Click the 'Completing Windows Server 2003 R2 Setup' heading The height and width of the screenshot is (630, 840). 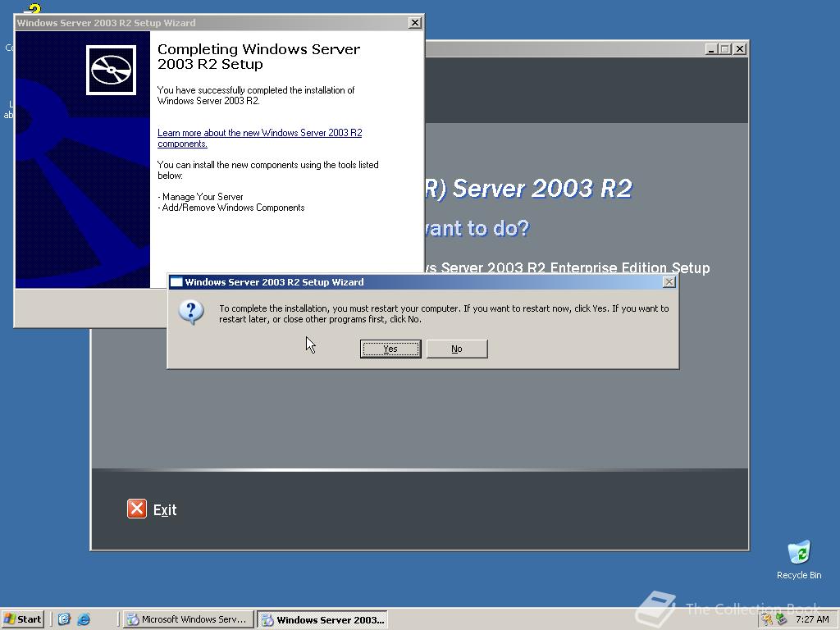pyautogui.click(x=258, y=57)
